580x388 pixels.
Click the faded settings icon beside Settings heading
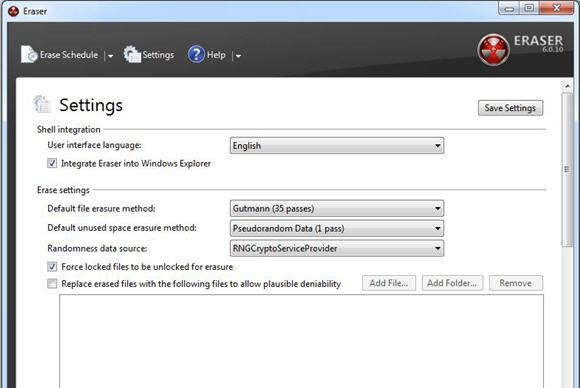pos(41,104)
